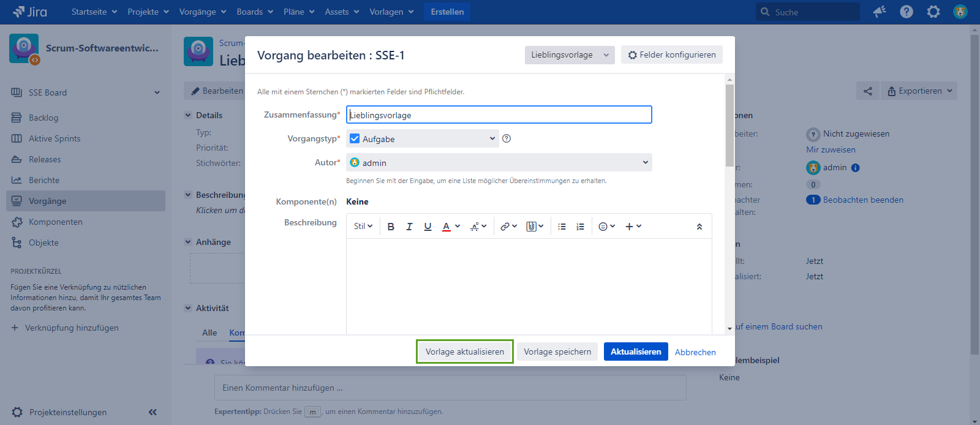Open the Projekte menu
Viewport: 980px width, 425px height.
(148, 12)
